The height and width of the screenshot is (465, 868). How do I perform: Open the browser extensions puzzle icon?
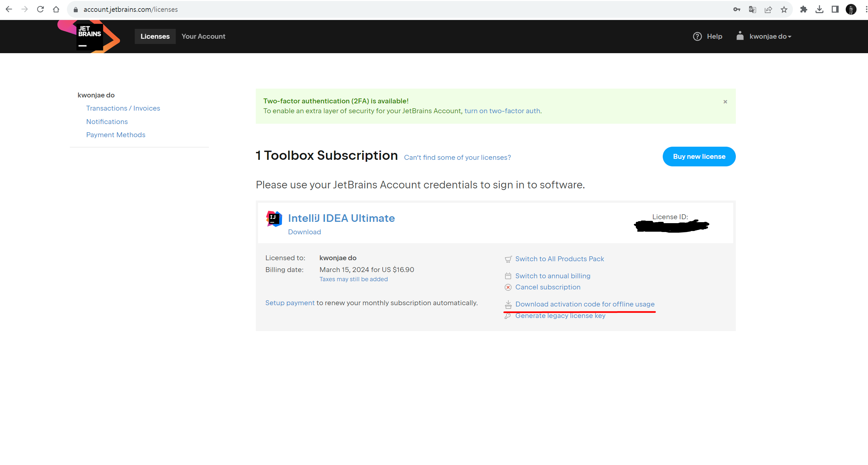click(803, 10)
